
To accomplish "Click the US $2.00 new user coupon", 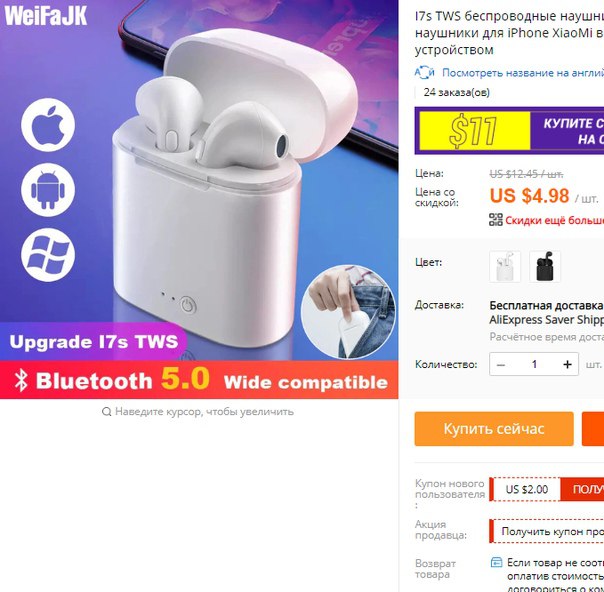I will [x=526, y=489].
